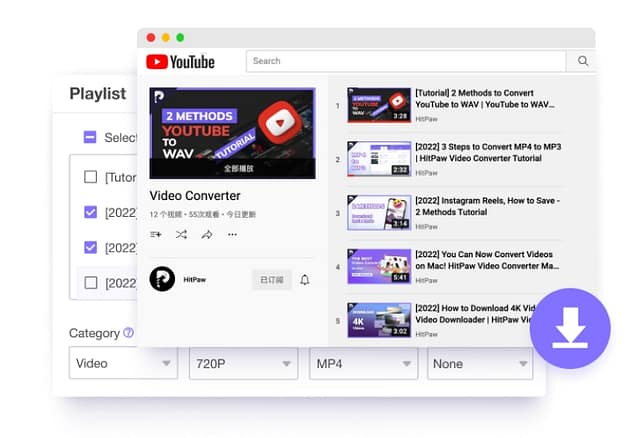Open title '3 Steps to Convert MP4 to MP3'
The height and width of the screenshot is (438, 644).
[x=488, y=152]
